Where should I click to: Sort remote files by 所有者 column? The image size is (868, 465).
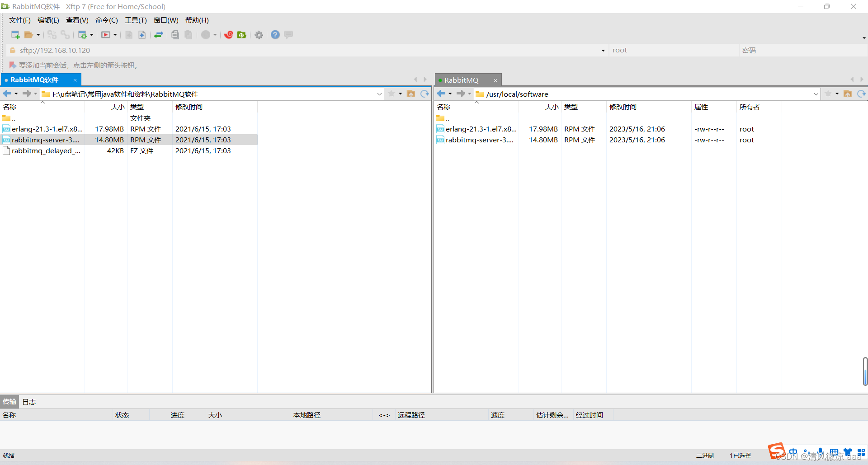[x=759, y=107]
